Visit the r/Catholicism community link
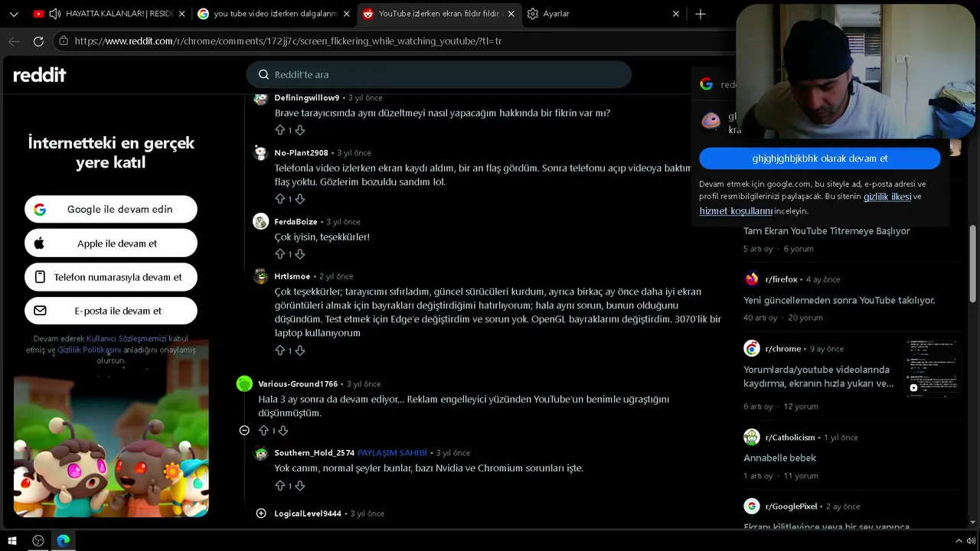The image size is (980, 551). tap(790, 438)
